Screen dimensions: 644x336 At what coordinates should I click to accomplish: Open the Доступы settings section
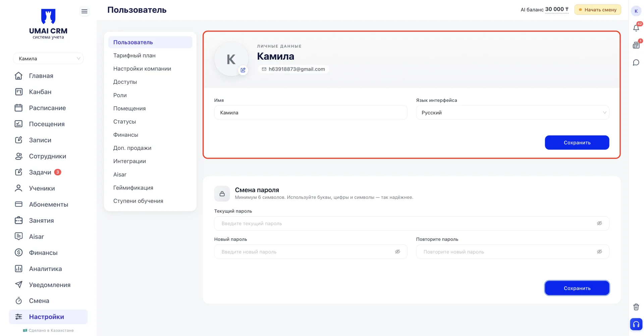point(150,82)
